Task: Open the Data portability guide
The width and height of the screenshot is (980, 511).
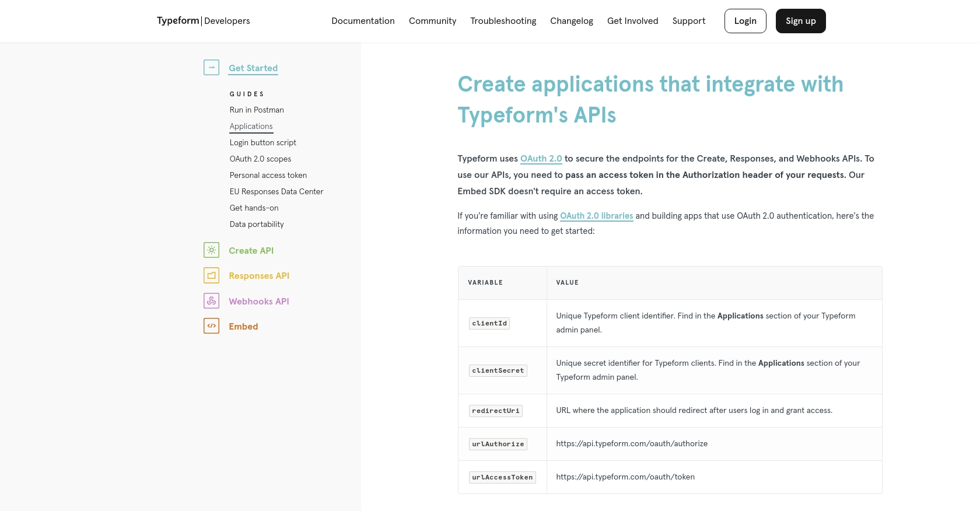Action: (x=257, y=224)
